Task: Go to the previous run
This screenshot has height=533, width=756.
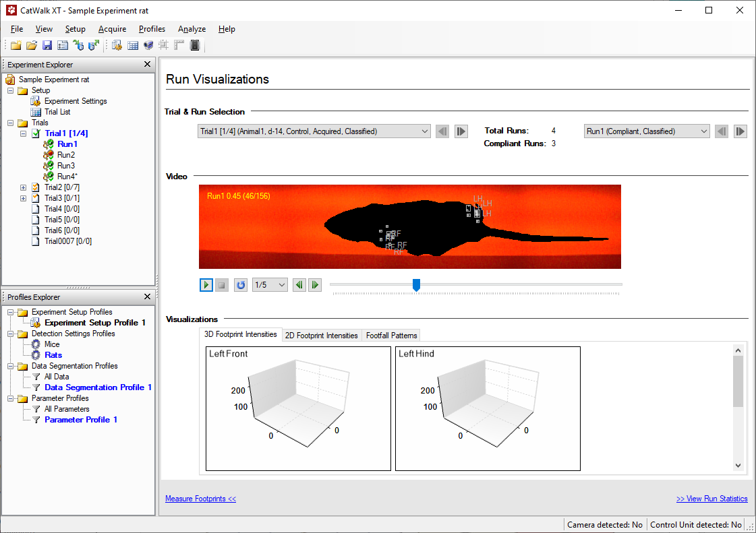Action: [722, 131]
